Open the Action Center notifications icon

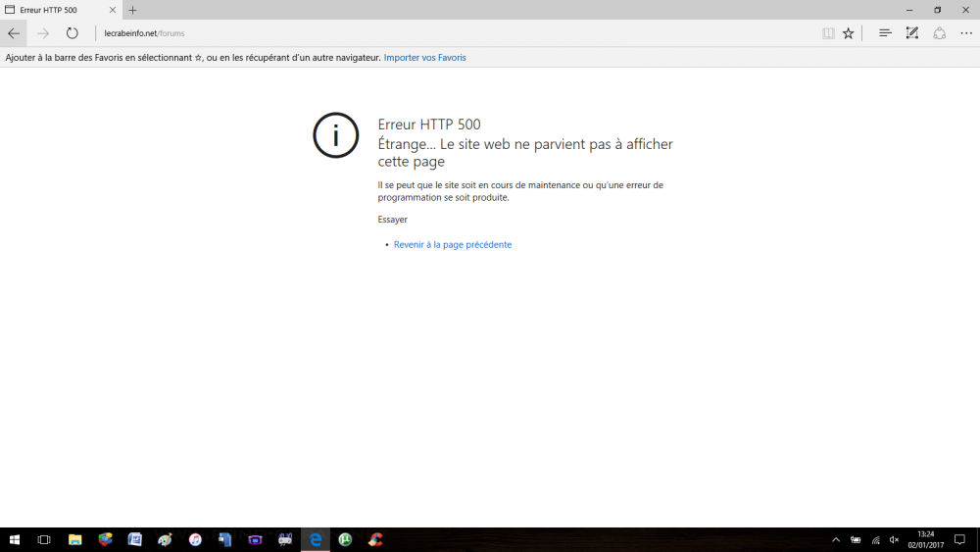[960, 539]
